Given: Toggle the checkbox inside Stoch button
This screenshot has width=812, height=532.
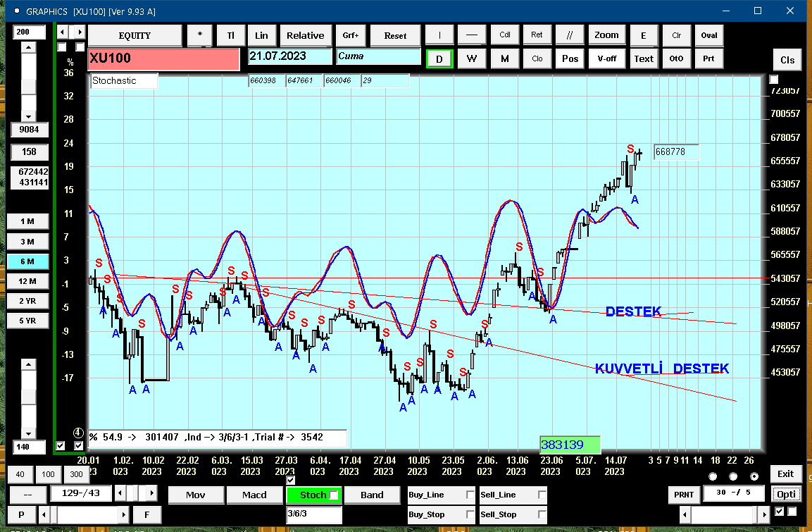Looking at the screenshot, I should click(334, 495).
